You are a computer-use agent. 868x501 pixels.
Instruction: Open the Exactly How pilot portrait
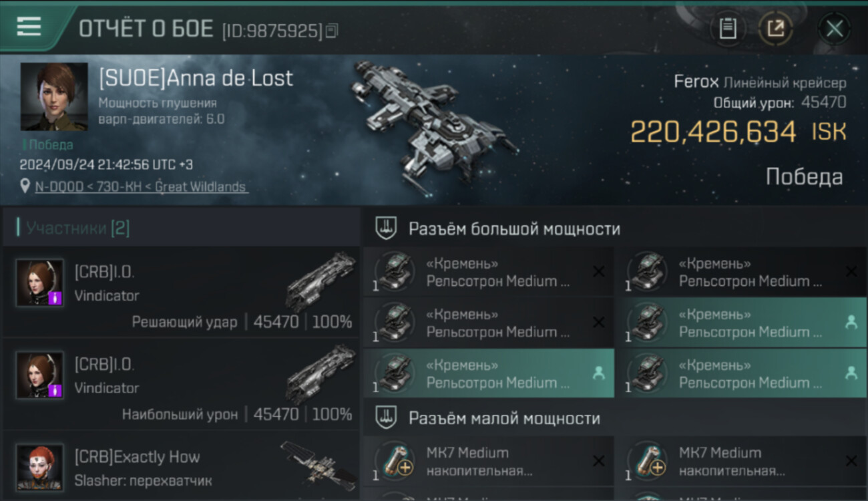pos(40,467)
